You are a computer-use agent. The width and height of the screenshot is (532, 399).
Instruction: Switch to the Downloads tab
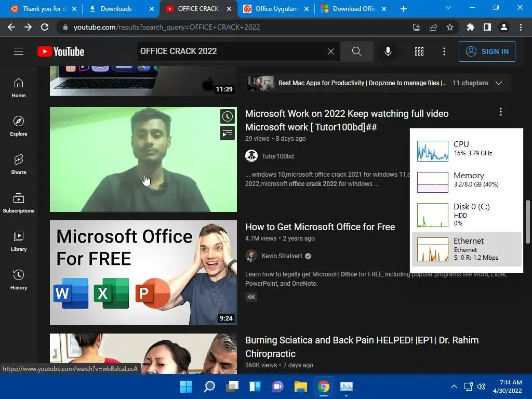click(116, 9)
